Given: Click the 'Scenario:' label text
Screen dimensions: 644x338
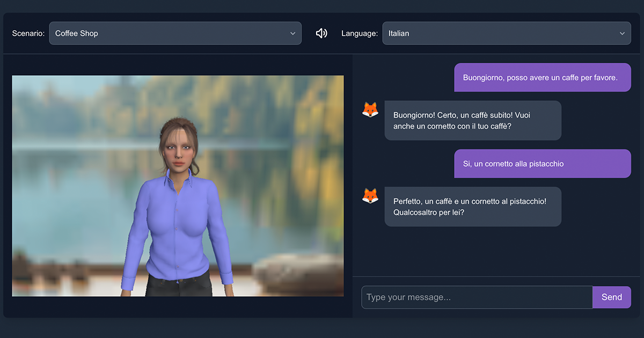Looking at the screenshot, I should [28, 33].
